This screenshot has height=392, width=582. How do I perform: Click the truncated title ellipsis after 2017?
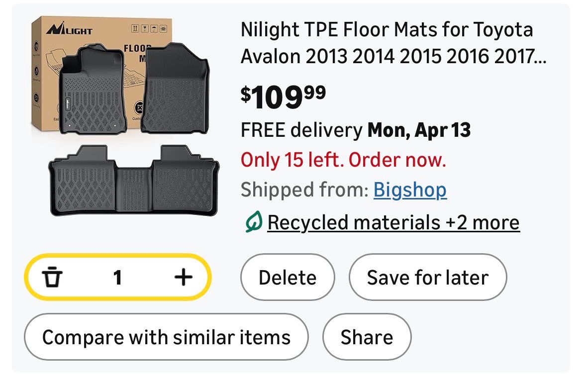[x=539, y=57]
